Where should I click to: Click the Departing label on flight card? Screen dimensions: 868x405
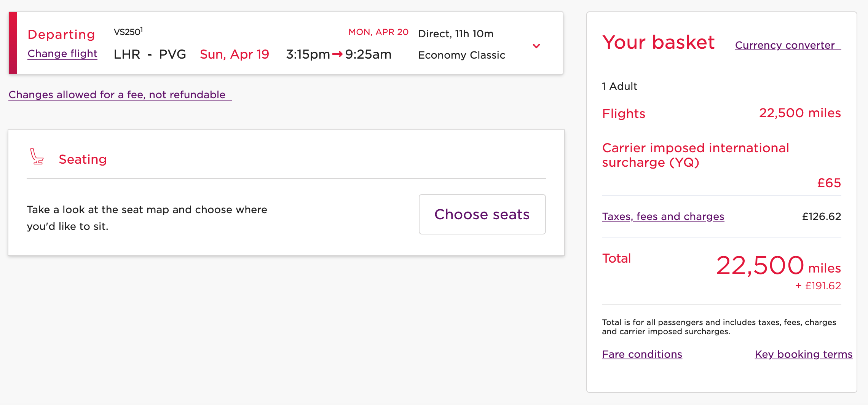click(61, 35)
